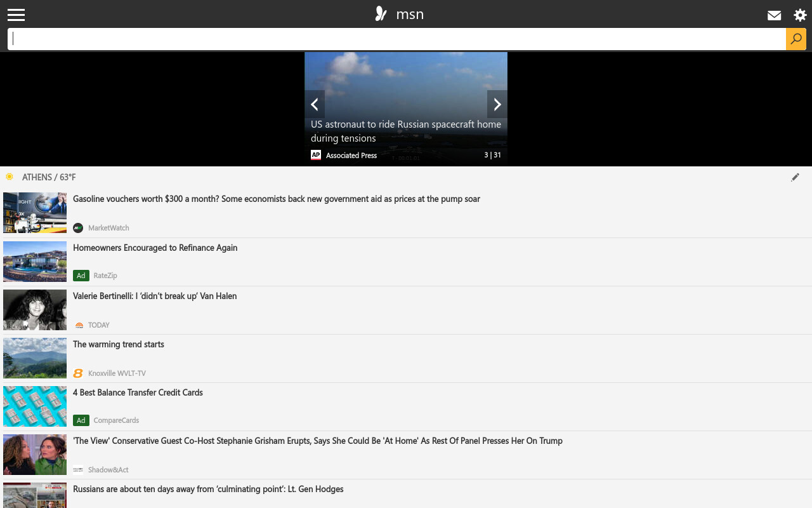Read Valerie Bertinelli Van Halen article
This screenshot has width=812, height=508.
(155, 296)
